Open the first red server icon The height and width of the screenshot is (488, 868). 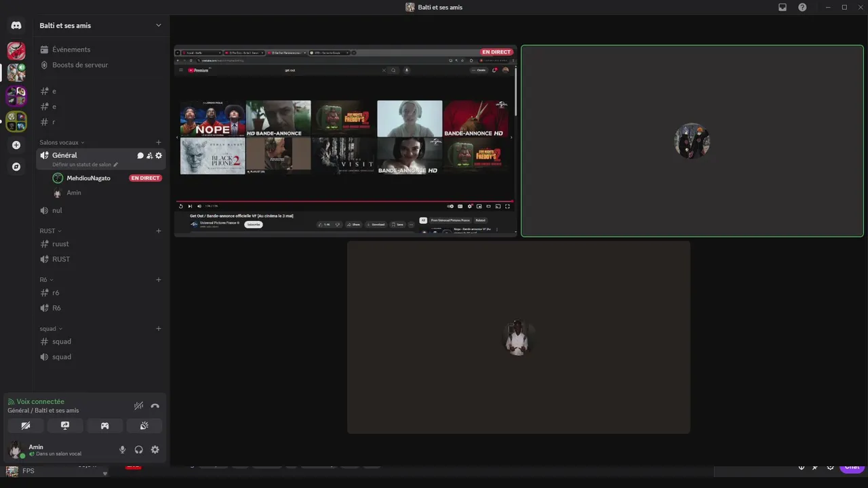coord(16,51)
